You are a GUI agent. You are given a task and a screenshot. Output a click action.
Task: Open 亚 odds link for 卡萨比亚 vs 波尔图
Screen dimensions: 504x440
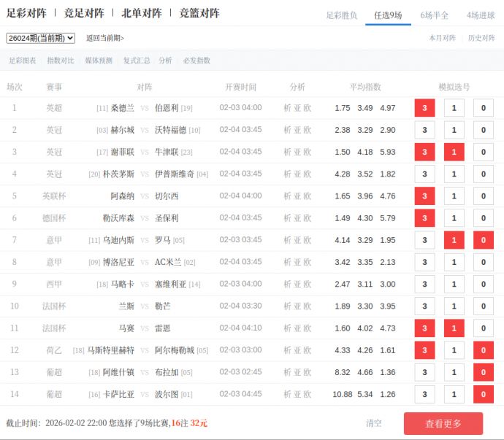pyautogui.click(x=297, y=394)
